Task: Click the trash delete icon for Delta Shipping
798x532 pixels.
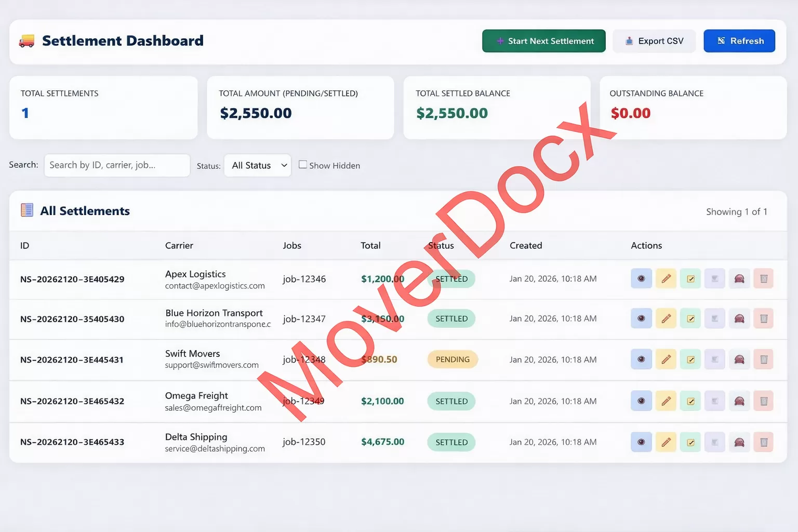Action: click(x=763, y=442)
